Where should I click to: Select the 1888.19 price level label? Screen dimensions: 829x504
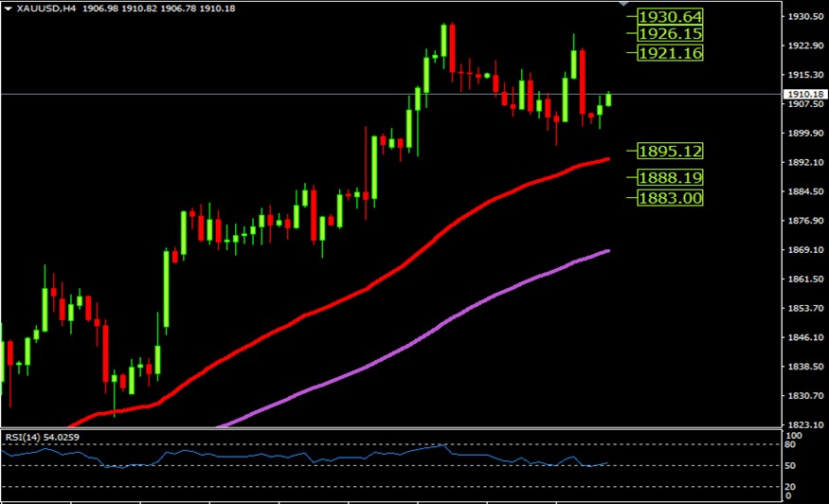[x=670, y=178]
